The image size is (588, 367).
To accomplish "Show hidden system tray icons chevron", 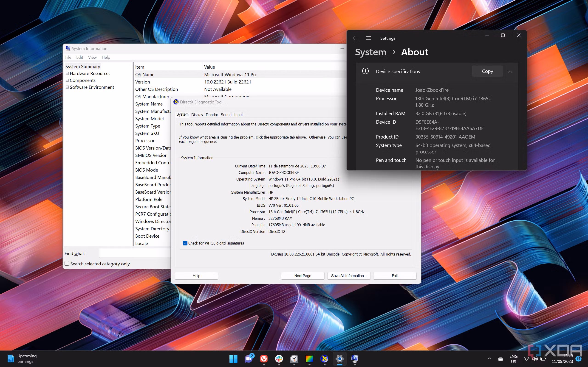I will pos(489,359).
